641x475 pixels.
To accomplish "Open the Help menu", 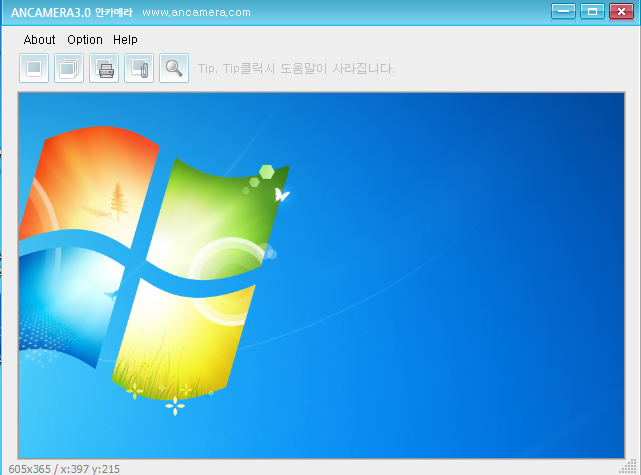I will click(125, 40).
